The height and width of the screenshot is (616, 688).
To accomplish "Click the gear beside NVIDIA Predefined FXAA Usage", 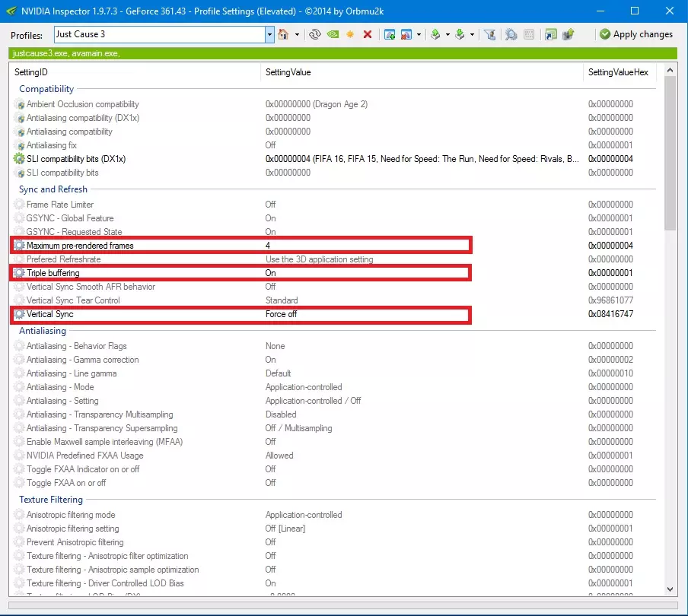I will pos(19,456).
